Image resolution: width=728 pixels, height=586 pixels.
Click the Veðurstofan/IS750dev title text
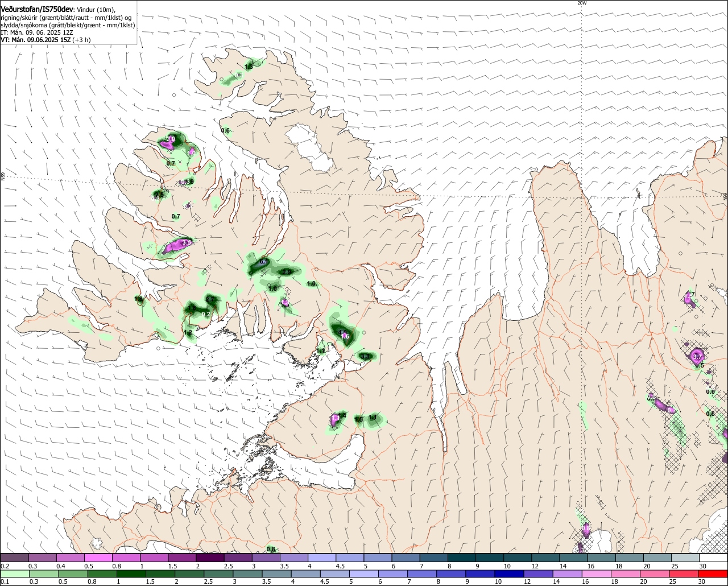(37, 10)
